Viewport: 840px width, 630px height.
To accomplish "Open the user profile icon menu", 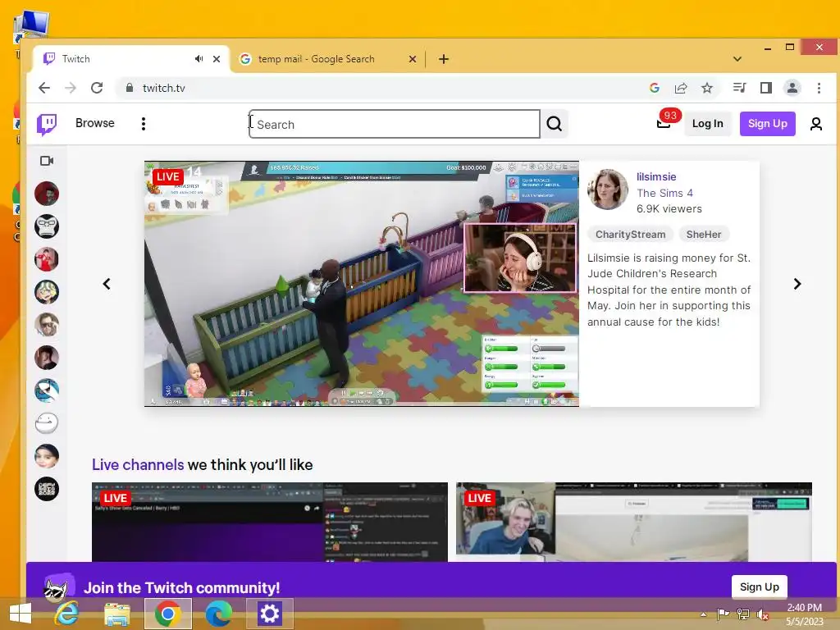I will click(x=816, y=125).
